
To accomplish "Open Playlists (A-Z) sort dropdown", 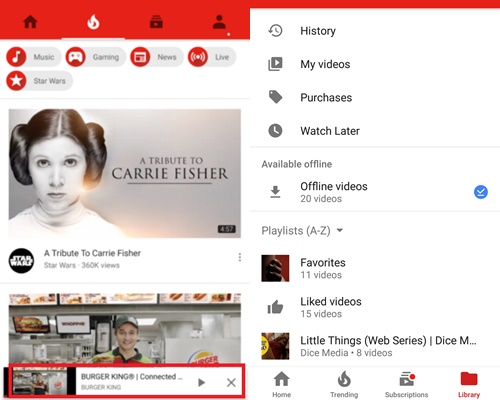I will tap(302, 231).
